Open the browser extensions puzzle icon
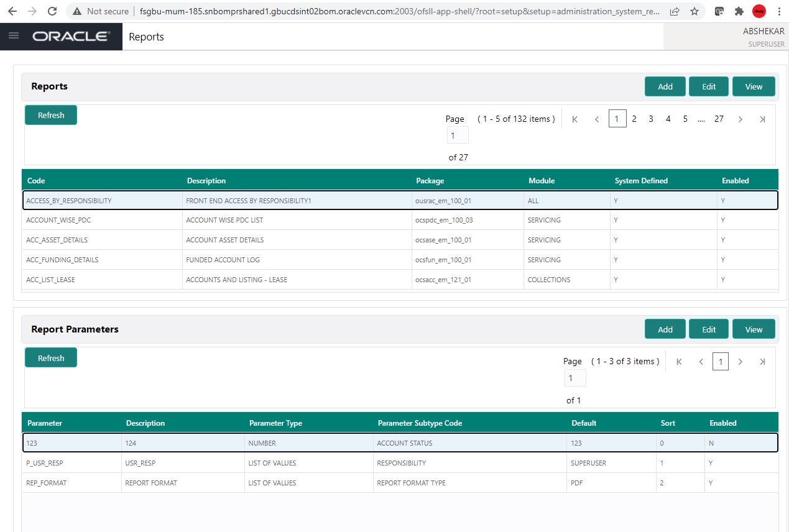This screenshot has width=789, height=532. click(x=739, y=11)
